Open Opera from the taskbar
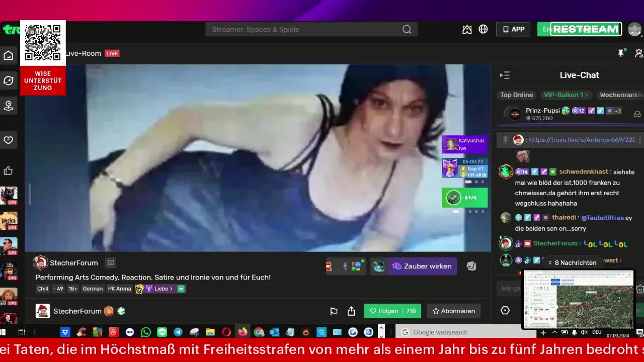The width and height of the screenshot is (644, 362). (226, 332)
